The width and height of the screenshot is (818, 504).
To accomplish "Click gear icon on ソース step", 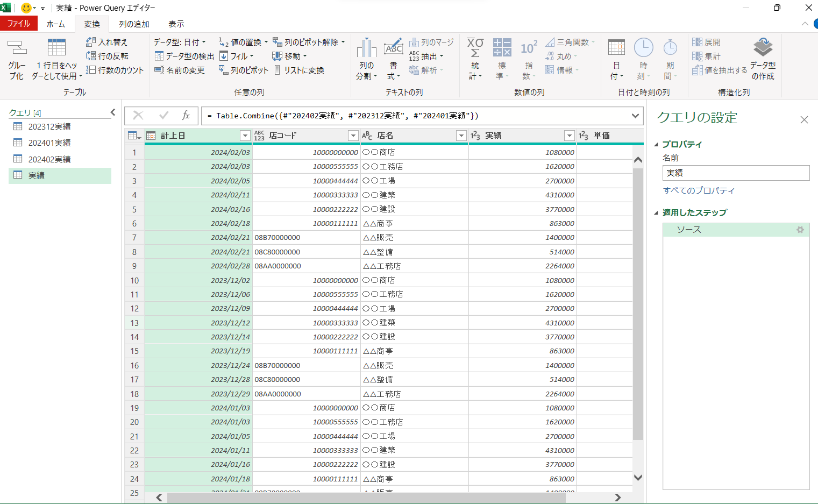I will click(x=800, y=230).
